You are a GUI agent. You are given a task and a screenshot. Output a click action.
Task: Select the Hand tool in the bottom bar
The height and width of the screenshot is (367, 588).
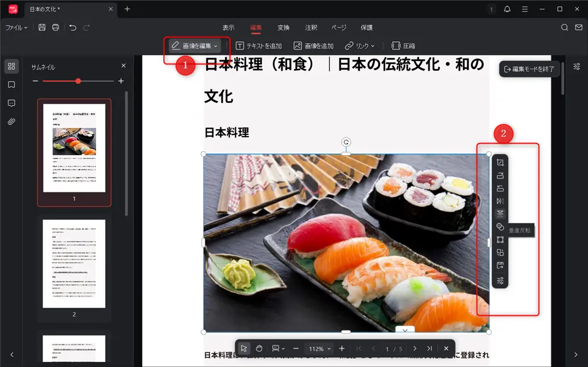(x=259, y=347)
